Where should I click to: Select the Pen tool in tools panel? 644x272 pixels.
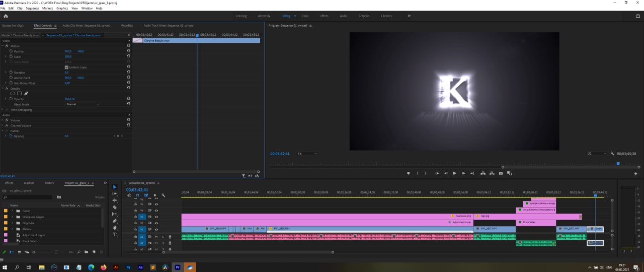114,221
